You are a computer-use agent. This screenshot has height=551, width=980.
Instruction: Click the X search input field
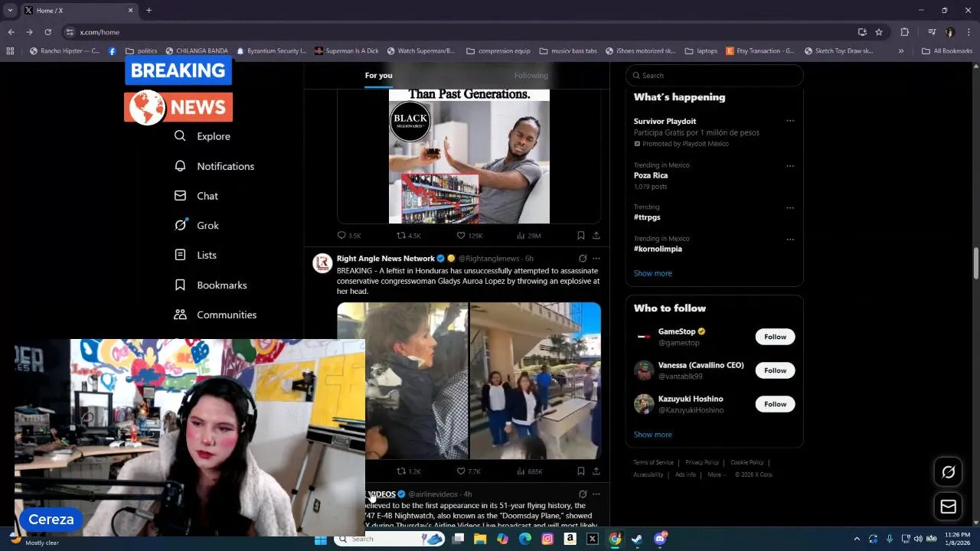(714, 75)
